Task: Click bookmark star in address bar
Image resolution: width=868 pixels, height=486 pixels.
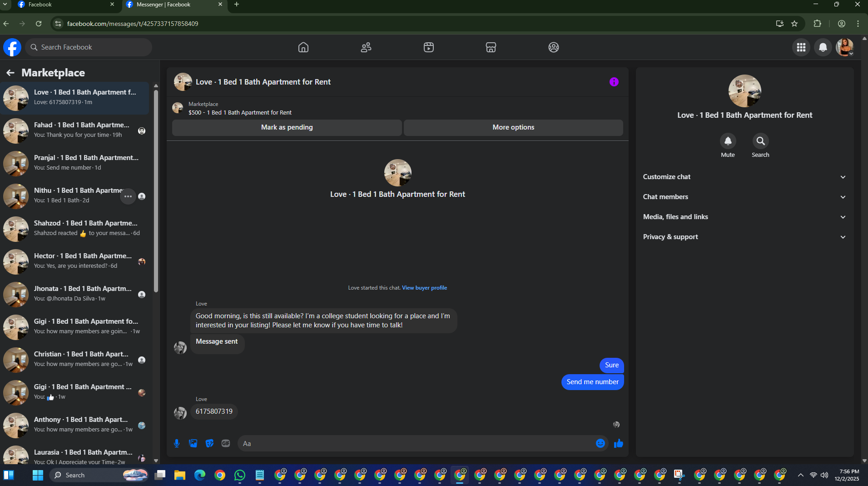Action: pyautogui.click(x=794, y=24)
